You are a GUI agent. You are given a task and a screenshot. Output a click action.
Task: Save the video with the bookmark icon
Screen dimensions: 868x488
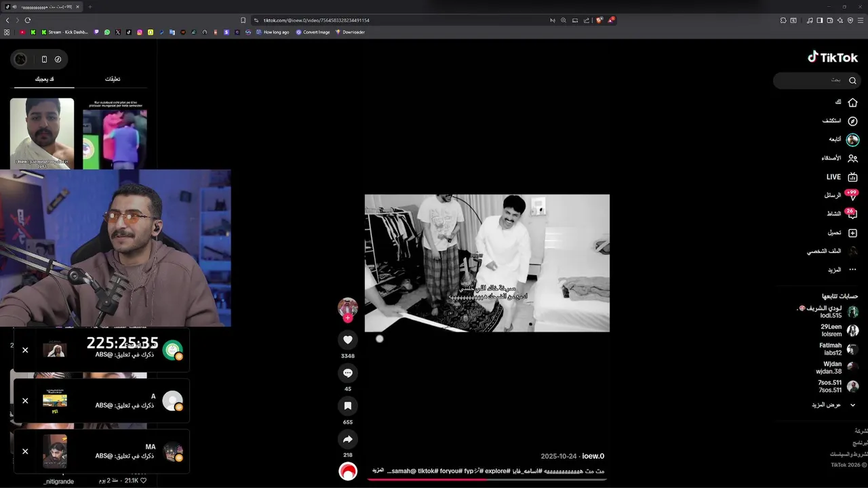348,405
